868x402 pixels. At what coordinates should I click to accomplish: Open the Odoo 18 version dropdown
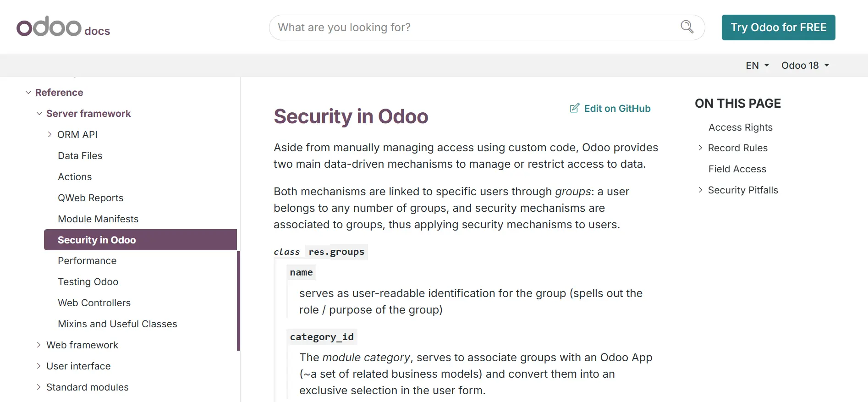[x=805, y=66]
